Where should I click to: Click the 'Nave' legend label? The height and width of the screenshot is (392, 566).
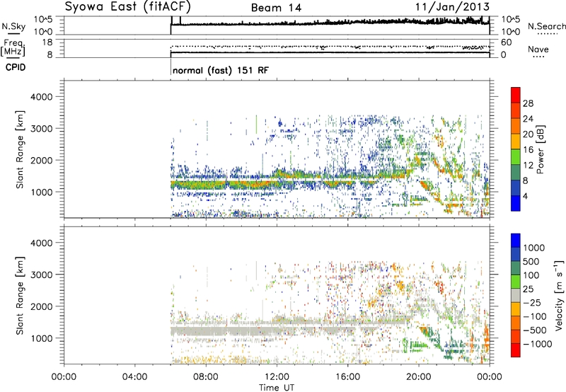click(538, 49)
